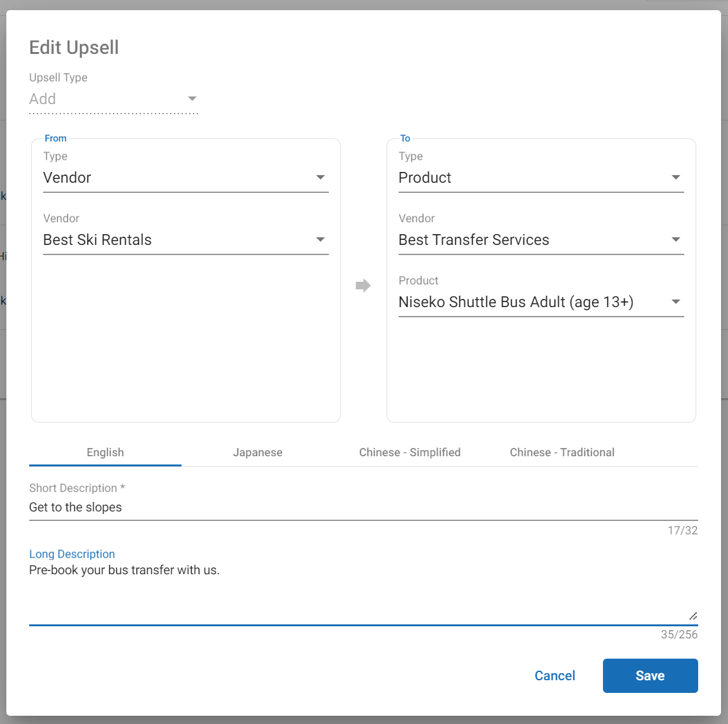The height and width of the screenshot is (724, 728).
Task: Click the arrow icon in From Type field
Action: click(321, 178)
